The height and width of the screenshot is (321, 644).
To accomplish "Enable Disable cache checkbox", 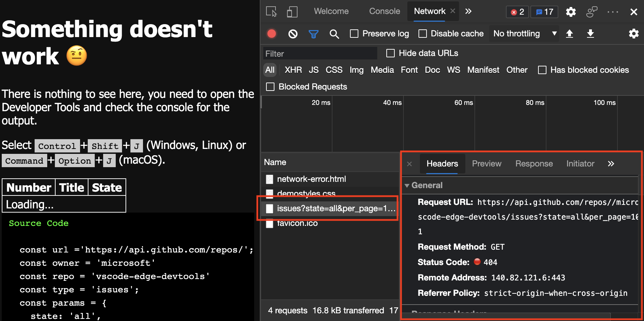I will point(423,34).
